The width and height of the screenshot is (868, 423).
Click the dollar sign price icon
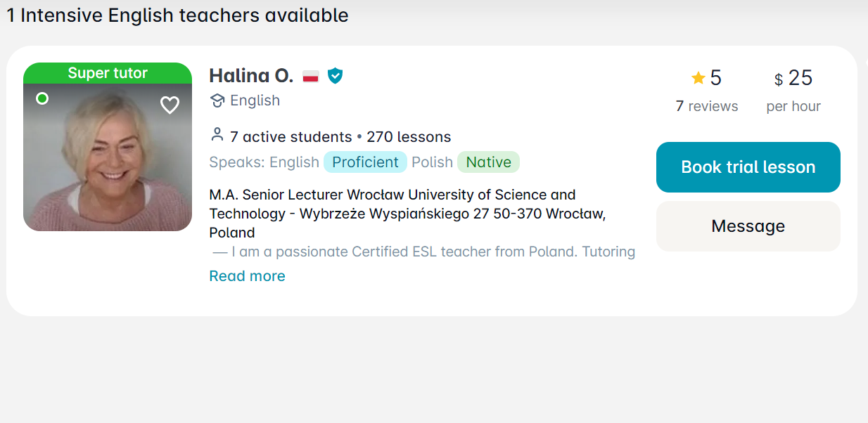coord(779,80)
